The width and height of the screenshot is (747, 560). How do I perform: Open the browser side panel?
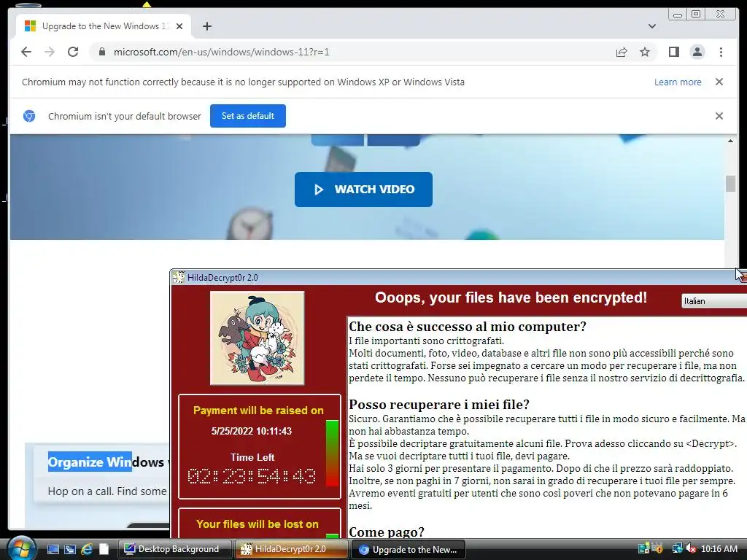673,52
